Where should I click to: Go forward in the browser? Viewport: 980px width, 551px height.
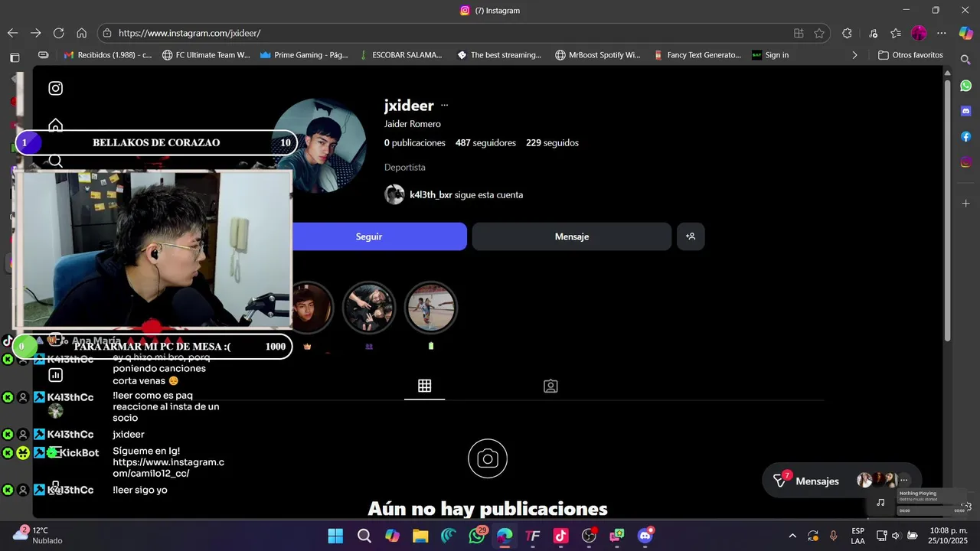(35, 33)
